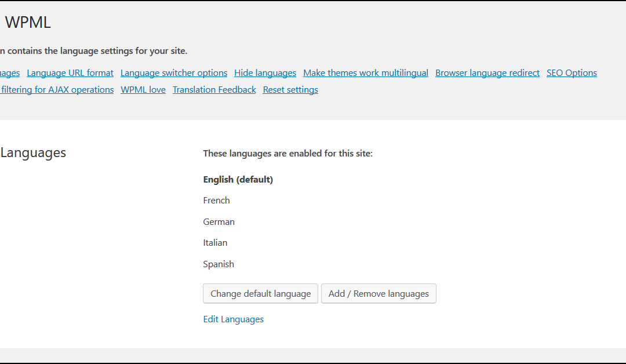
Task: Click the WPML love link
Action: point(143,90)
